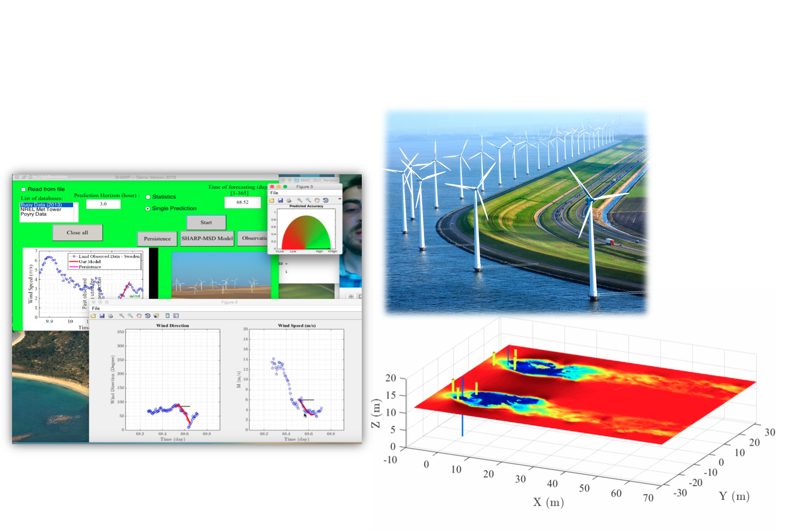
Task: Focus Time of forecasting field showing 68.52
Action: point(242,202)
